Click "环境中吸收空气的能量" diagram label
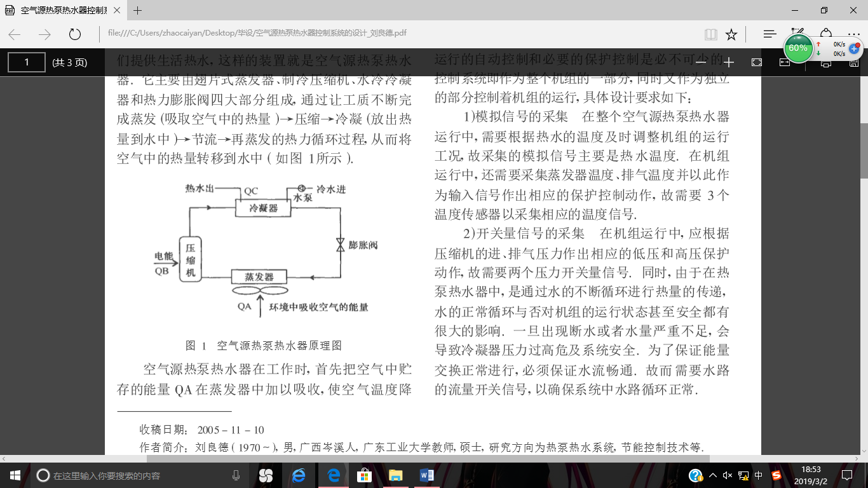The width and height of the screenshot is (868, 488). (x=319, y=308)
